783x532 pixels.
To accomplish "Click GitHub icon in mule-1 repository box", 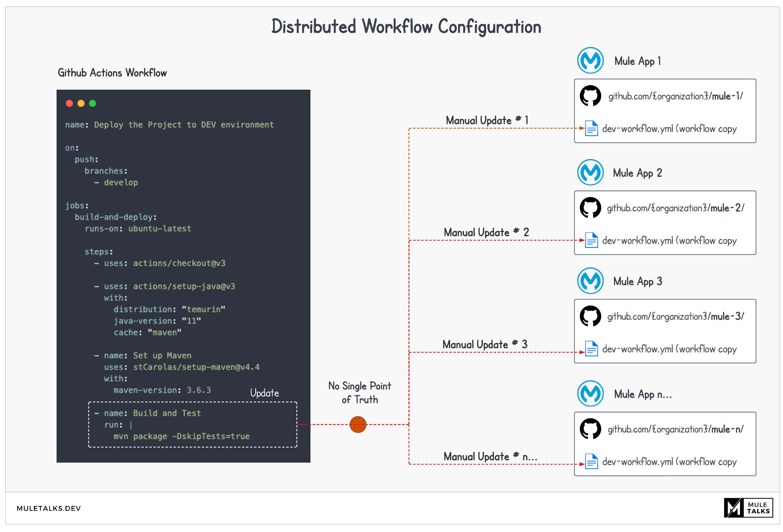I will pos(590,96).
